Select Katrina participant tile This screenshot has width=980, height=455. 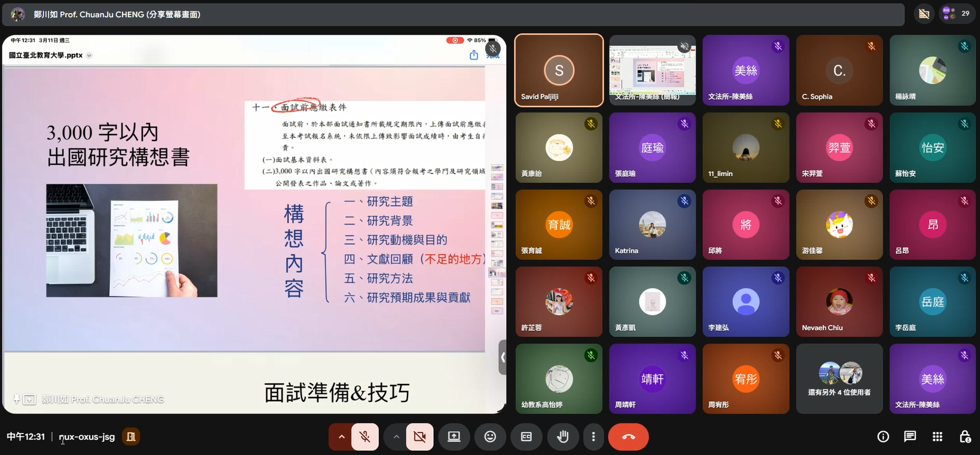click(x=653, y=224)
